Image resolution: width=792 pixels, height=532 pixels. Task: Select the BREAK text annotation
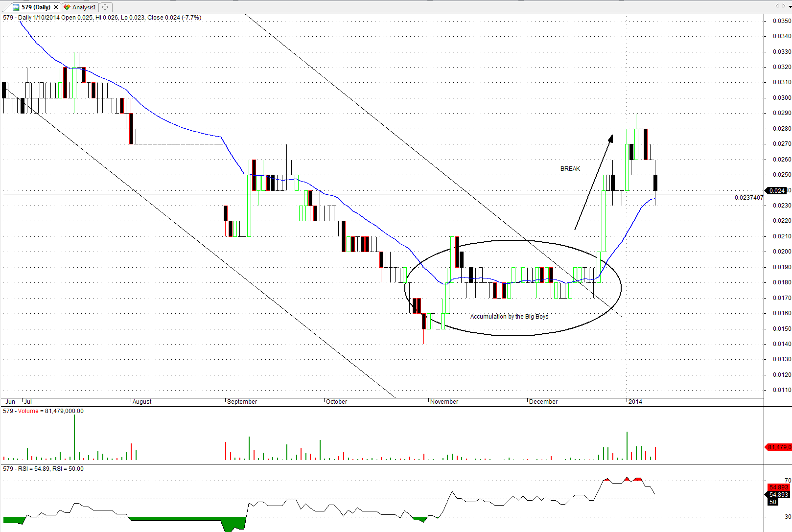[570, 169]
